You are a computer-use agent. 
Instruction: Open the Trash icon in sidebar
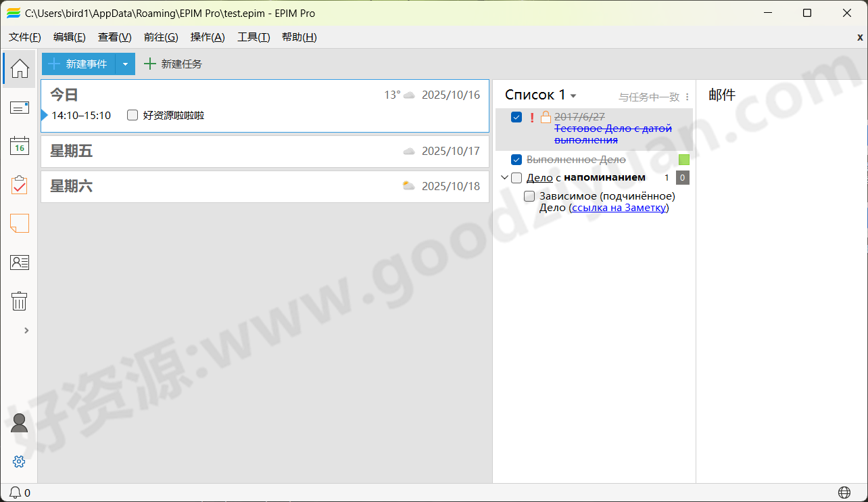pos(19,300)
